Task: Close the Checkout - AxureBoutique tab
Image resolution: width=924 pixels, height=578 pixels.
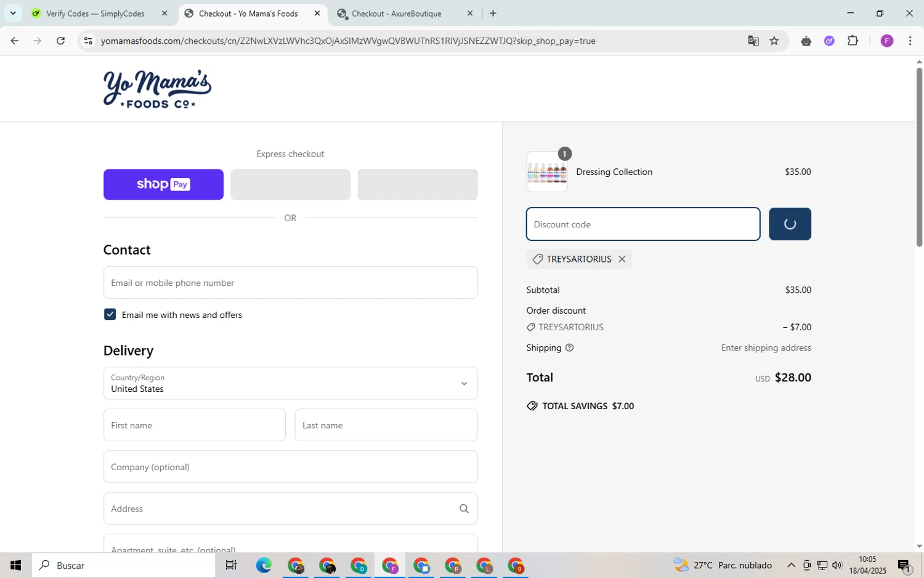Action: (x=470, y=14)
